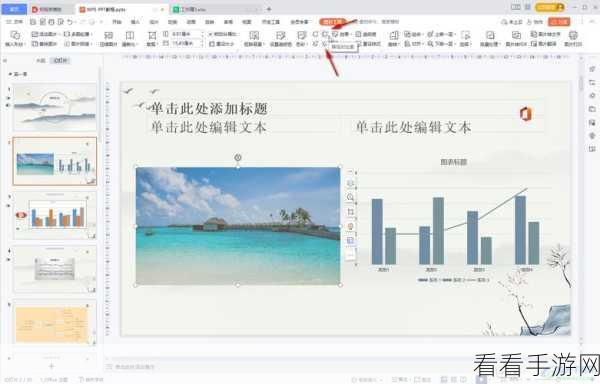This screenshot has width=600, height=384.
Task: Open the Clarify picture dropdown
Action: point(130,39)
